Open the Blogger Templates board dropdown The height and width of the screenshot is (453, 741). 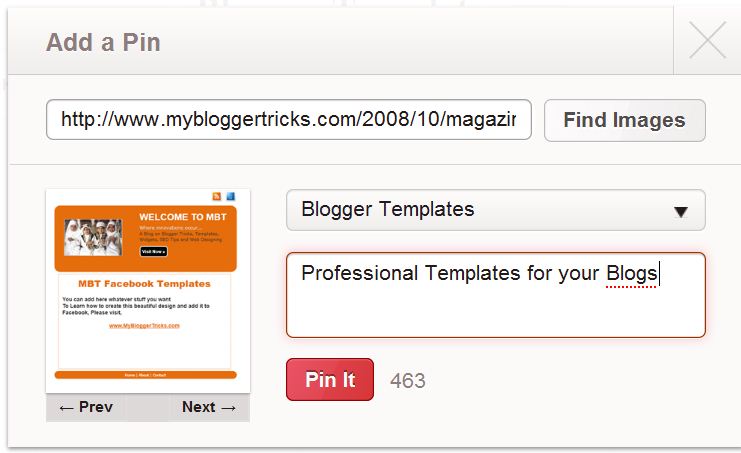coord(496,210)
